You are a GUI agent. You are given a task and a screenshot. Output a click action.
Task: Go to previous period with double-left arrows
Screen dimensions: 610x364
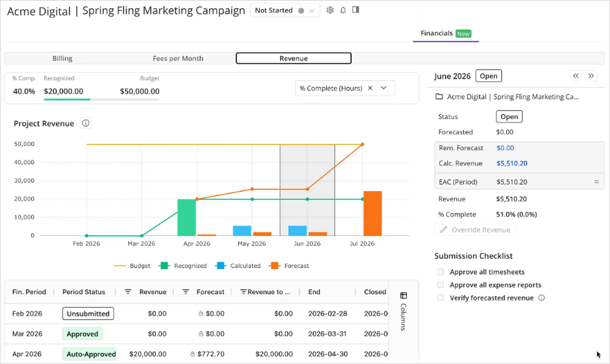tap(576, 76)
